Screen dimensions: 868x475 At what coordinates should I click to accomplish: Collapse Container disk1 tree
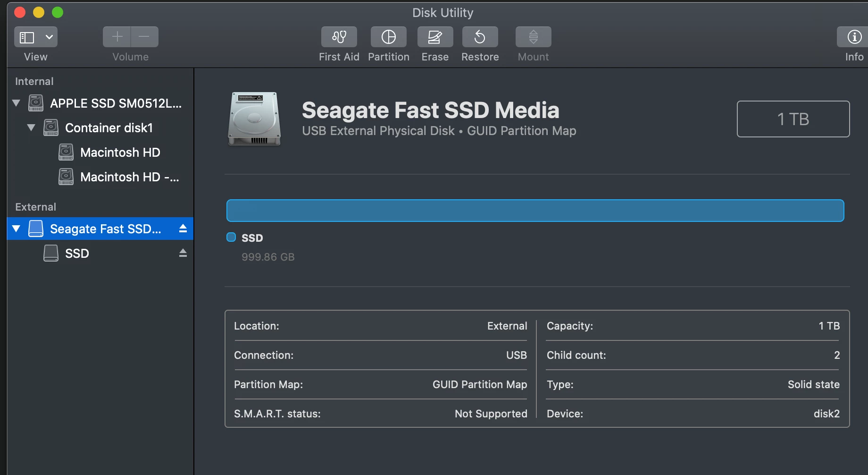coord(31,127)
